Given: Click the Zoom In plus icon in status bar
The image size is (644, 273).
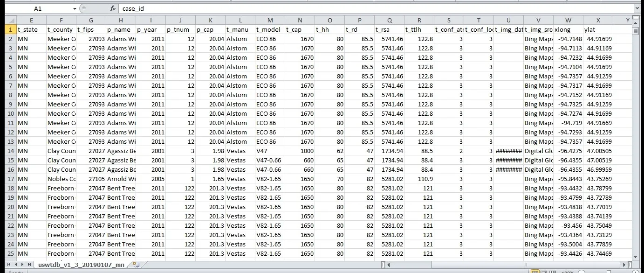Looking at the screenshot, I should [636, 272].
